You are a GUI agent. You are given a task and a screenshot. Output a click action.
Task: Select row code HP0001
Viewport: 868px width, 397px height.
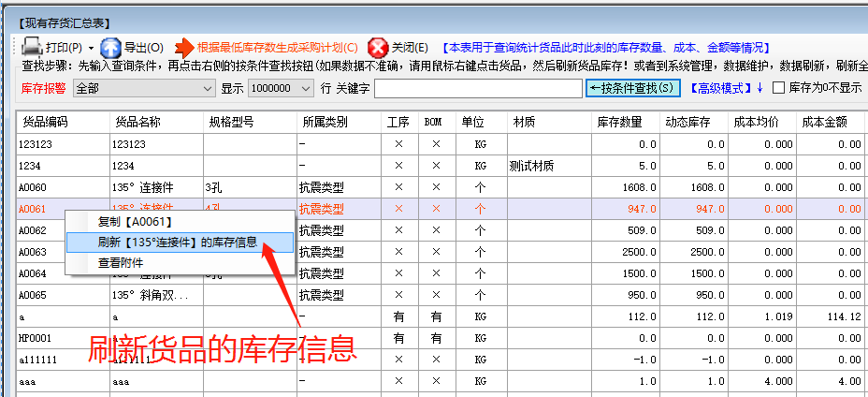click(35, 338)
